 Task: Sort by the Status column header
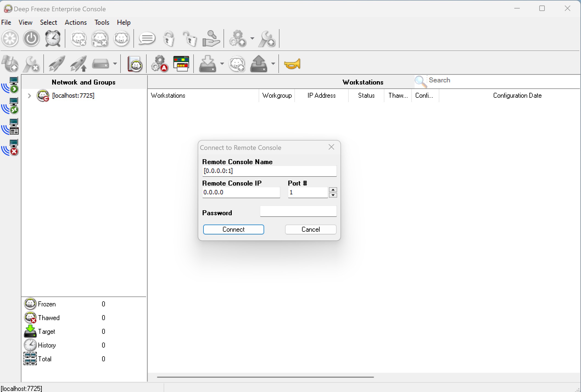(366, 96)
